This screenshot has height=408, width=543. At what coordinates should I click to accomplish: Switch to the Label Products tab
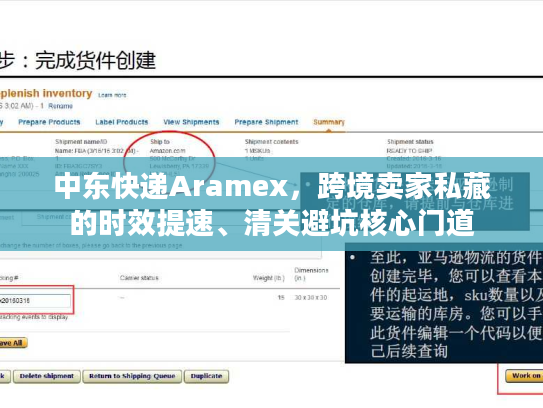(122, 122)
